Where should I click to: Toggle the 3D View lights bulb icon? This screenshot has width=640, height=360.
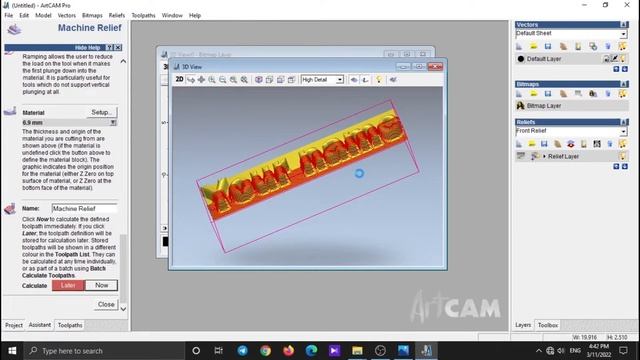pyautogui.click(x=379, y=80)
